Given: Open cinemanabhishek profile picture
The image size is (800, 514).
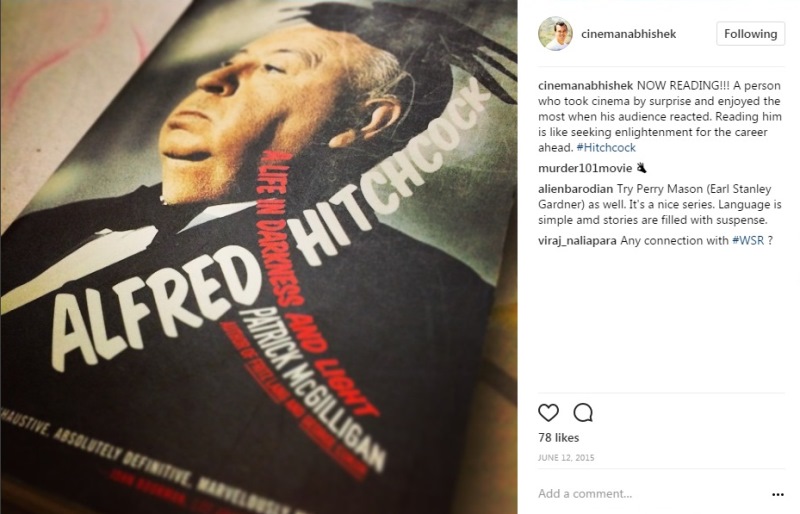Looking at the screenshot, I should [x=555, y=34].
